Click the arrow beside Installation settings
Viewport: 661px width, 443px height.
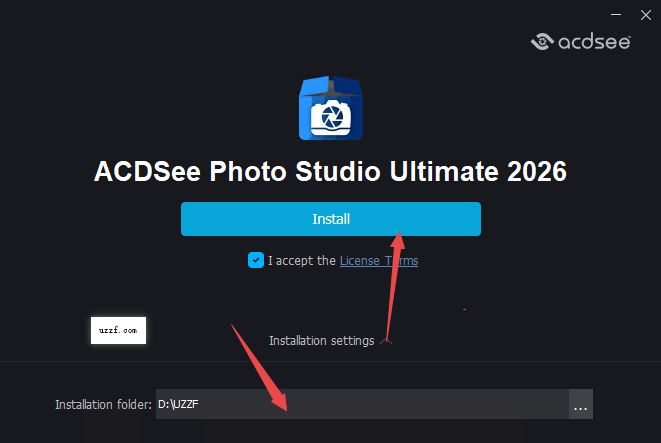[x=385, y=341]
